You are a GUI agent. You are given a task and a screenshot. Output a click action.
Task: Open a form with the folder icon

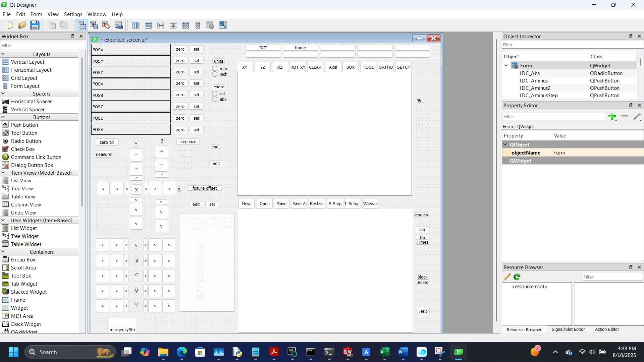(x=22, y=25)
